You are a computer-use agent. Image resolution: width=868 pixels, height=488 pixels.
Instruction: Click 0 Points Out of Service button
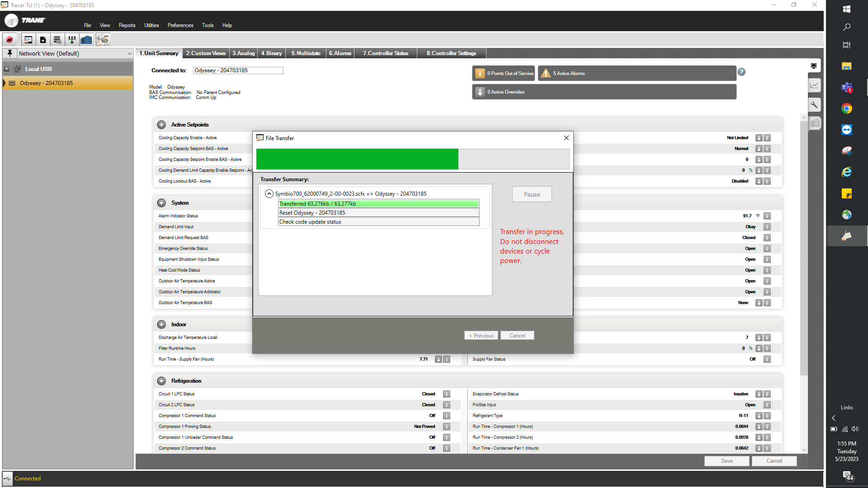click(x=503, y=73)
